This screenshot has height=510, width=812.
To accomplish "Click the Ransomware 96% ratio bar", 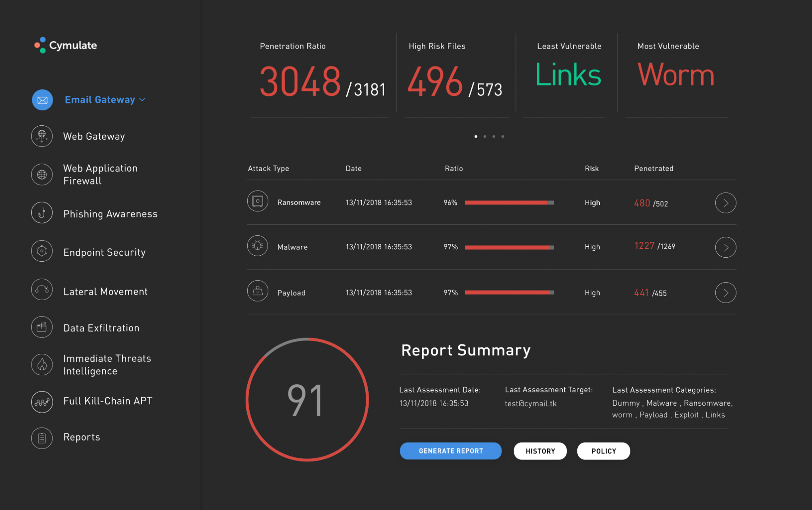I will click(509, 202).
